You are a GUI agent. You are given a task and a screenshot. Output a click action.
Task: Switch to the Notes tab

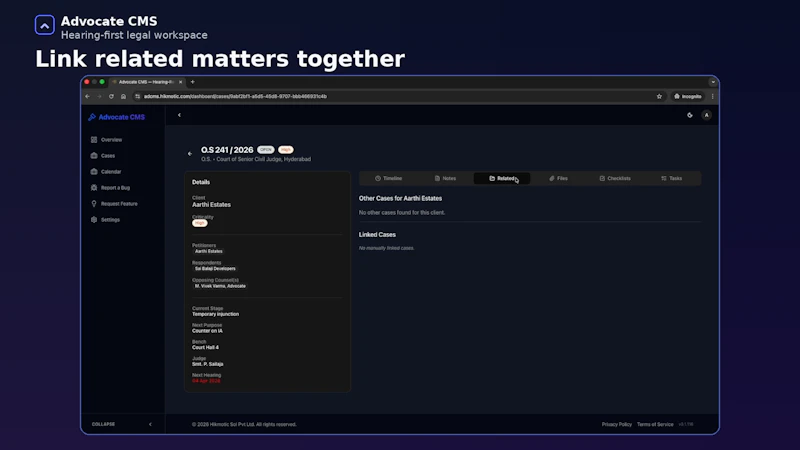445,179
